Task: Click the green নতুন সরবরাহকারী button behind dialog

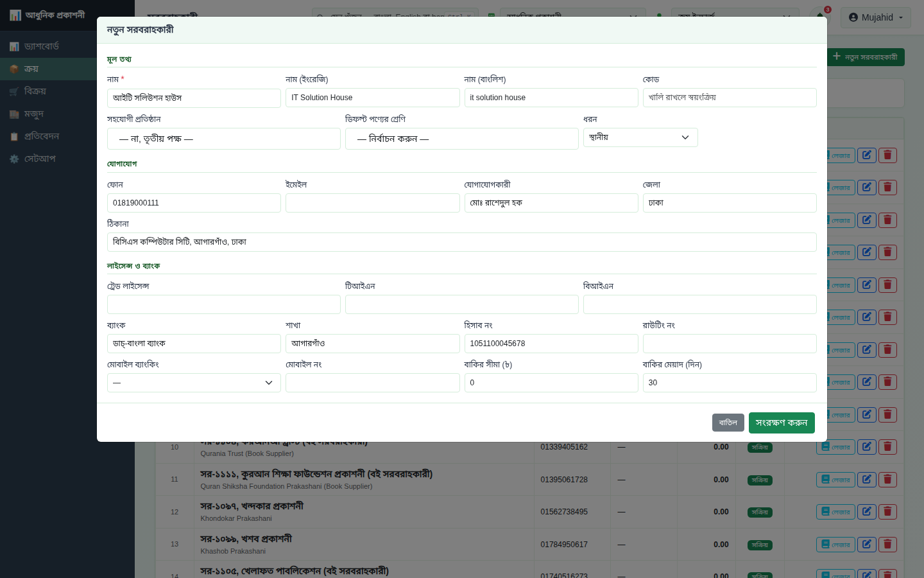Action: (866, 57)
